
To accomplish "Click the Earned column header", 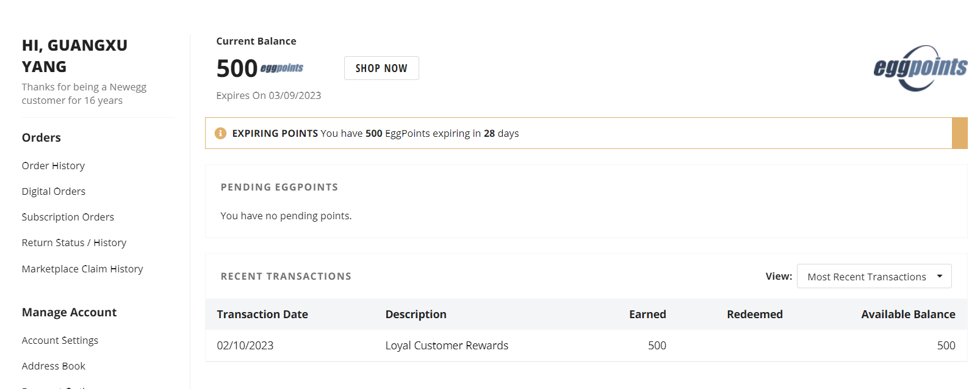I will 647,314.
